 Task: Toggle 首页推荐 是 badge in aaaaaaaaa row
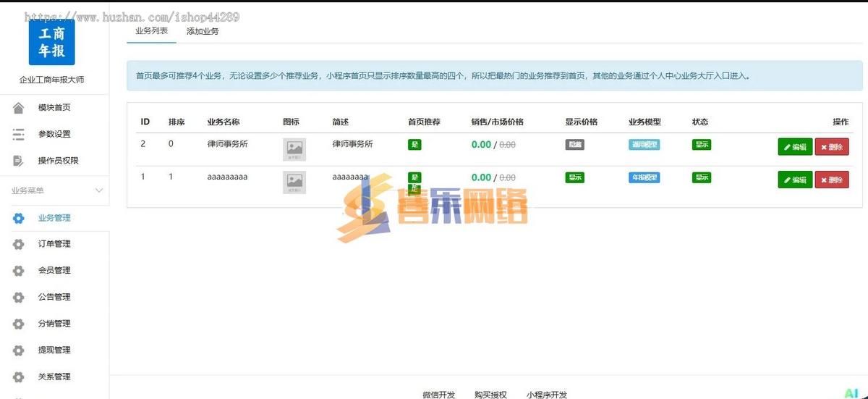tap(414, 177)
